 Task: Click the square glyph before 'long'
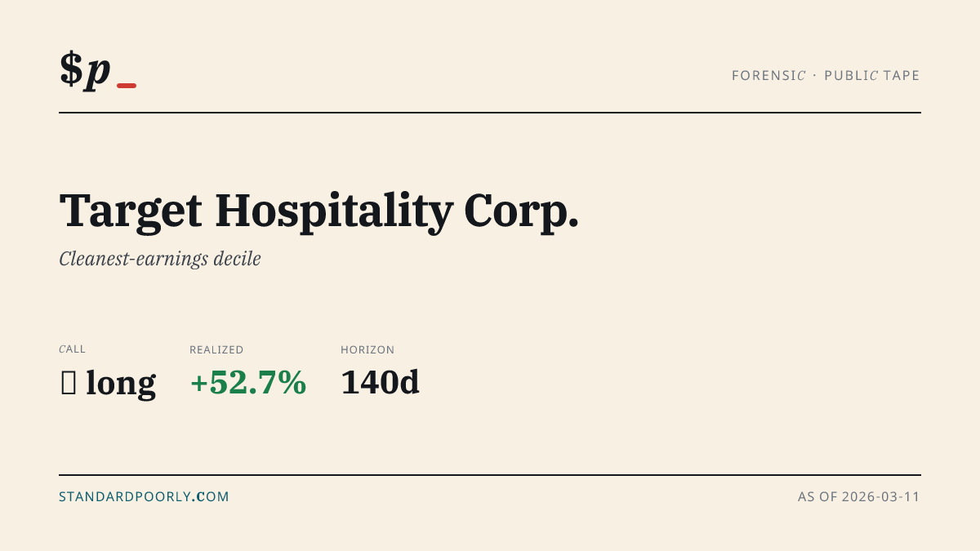[x=69, y=383]
